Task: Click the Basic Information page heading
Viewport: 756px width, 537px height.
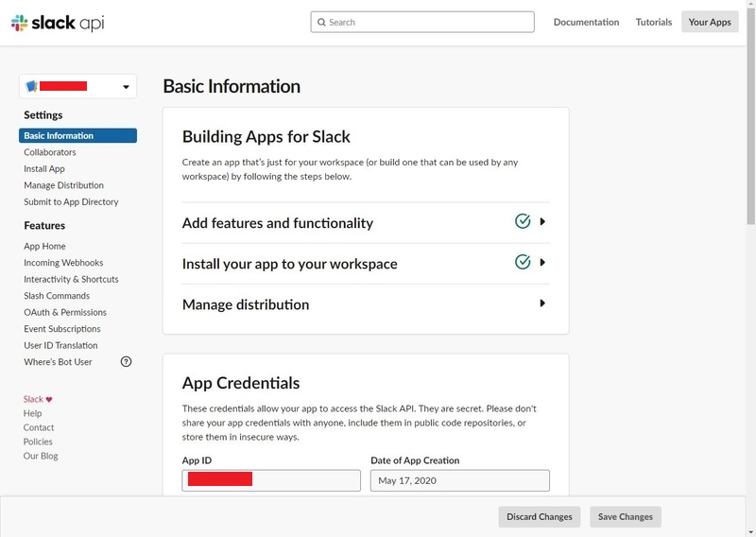Action: (x=232, y=86)
